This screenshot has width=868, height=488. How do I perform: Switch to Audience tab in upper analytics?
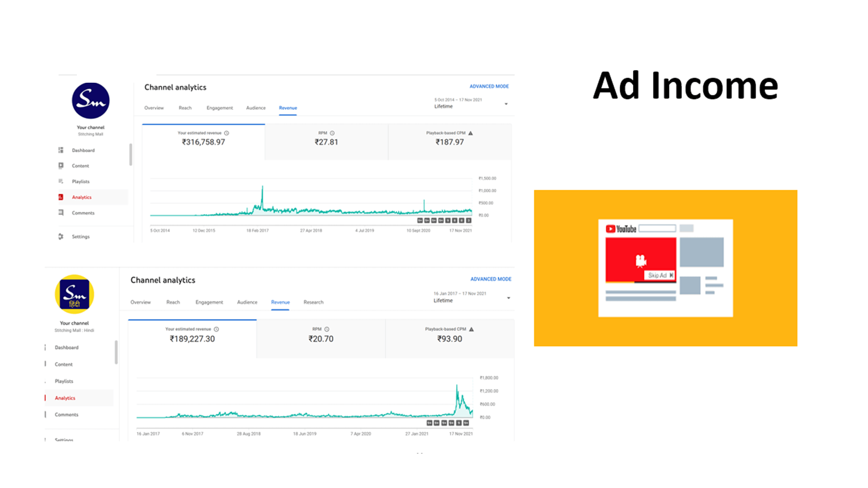click(256, 108)
